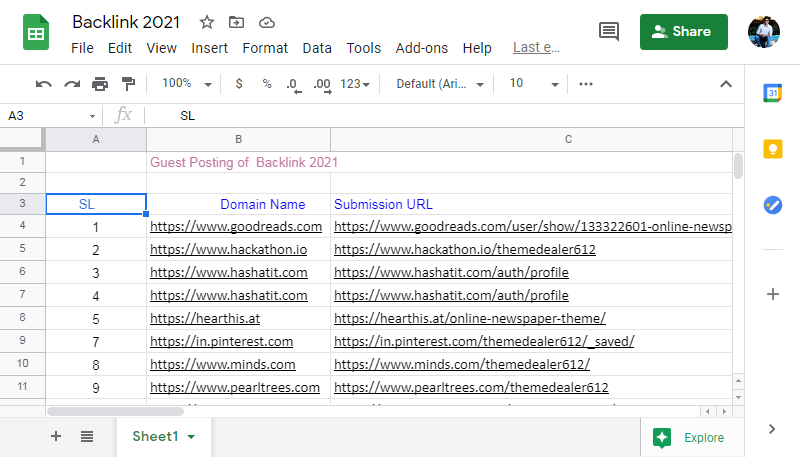Click the move to folder icon
Image resolution: width=800 pixels, height=457 pixels.
click(236, 22)
